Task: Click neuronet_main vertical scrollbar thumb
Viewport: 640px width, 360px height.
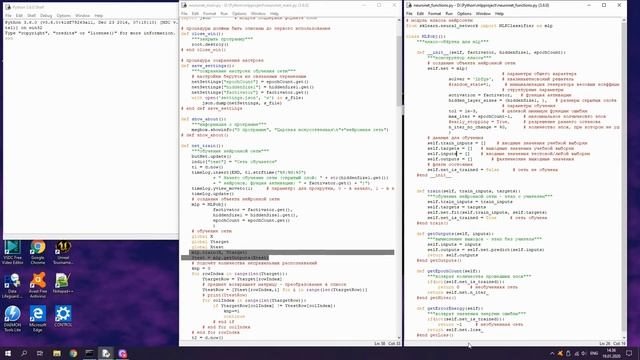Action: pyautogui.click(x=399, y=71)
